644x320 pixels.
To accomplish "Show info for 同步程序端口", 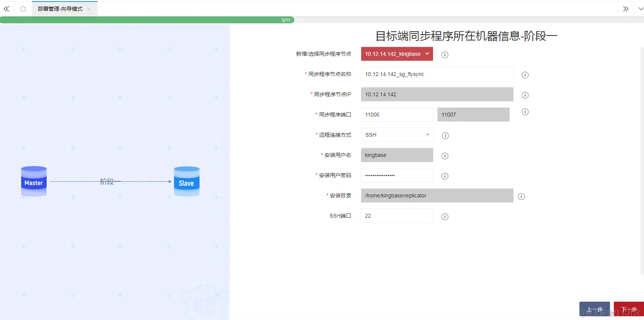I will coord(525,112).
